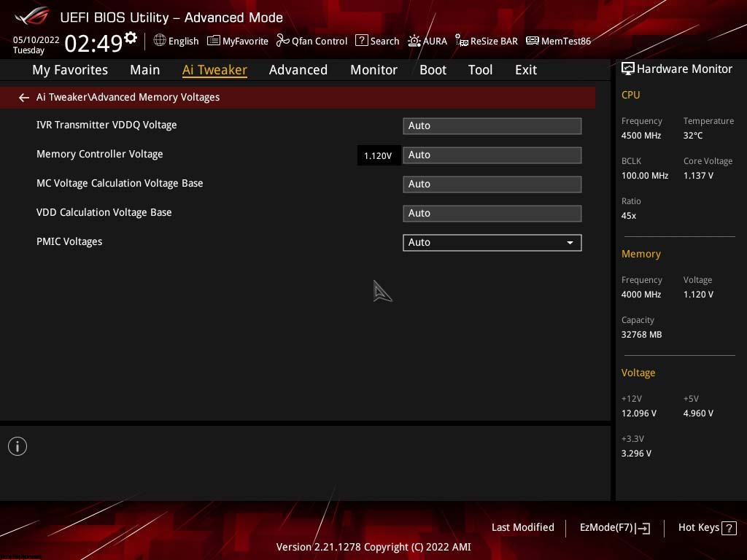Screen dimensions: 747x560
Task: Switch to the Boot tab
Action: coord(433,70)
